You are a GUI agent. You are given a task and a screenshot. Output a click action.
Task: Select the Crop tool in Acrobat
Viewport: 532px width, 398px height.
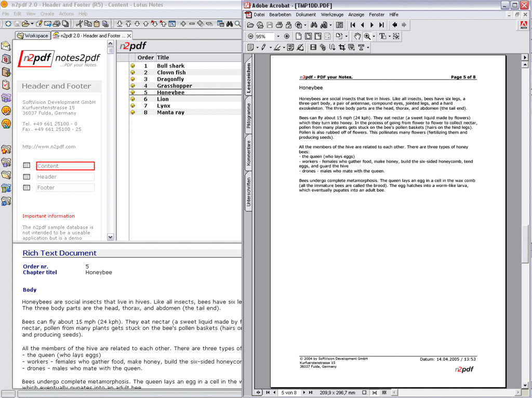point(342,47)
